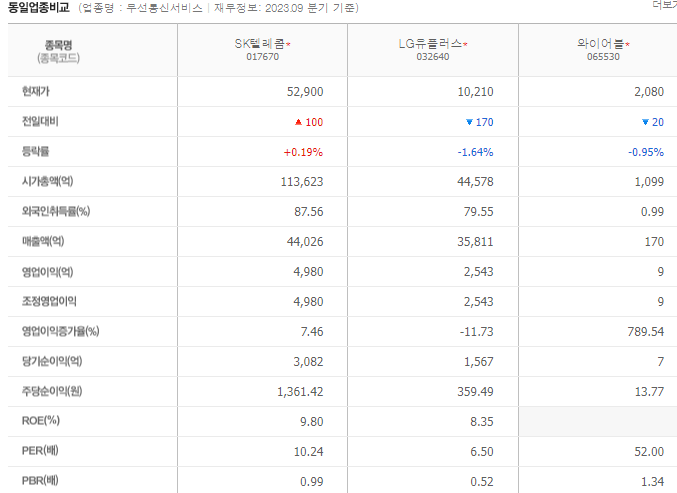Click the PBR(배) row label
The width and height of the screenshot is (677, 493).
pyautogui.click(x=40, y=480)
